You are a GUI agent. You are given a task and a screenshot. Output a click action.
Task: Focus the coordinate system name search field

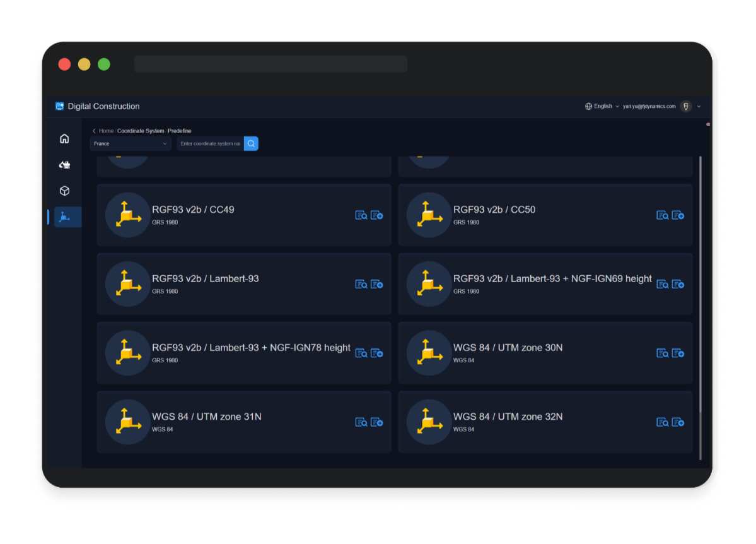point(210,144)
